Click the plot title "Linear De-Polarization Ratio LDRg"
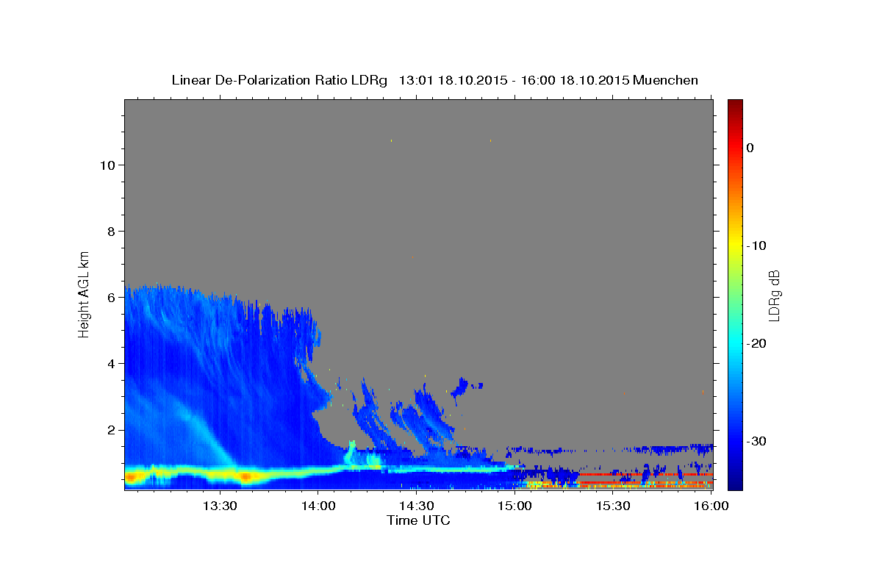The height and width of the screenshot is (588, 882). point(279,80)
